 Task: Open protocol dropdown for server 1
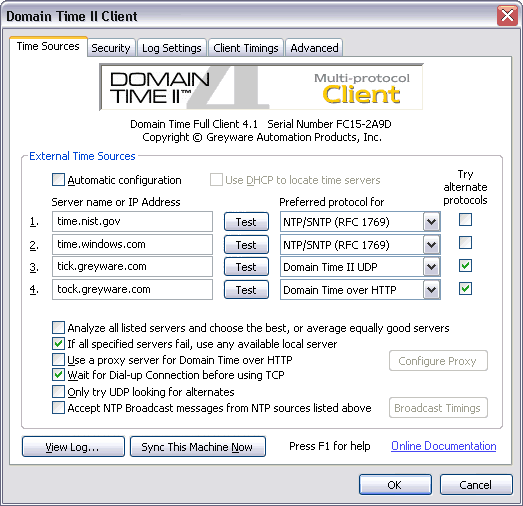432,221
